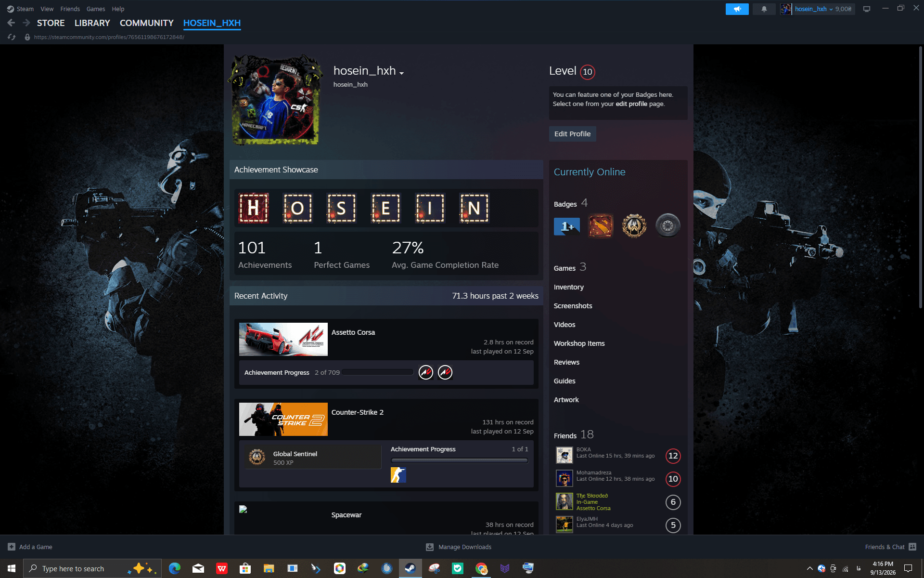Open the Games menu
Viewport: 924px width, 578px height.
click(96, 9)
